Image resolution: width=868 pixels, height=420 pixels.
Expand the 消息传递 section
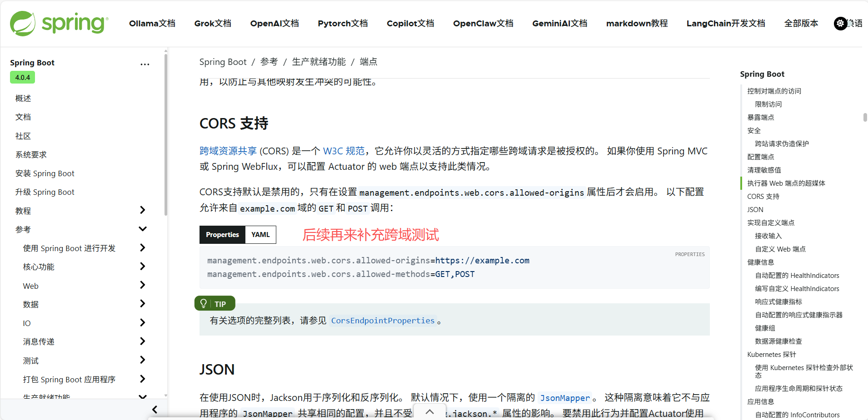click(x=143, y=341)
